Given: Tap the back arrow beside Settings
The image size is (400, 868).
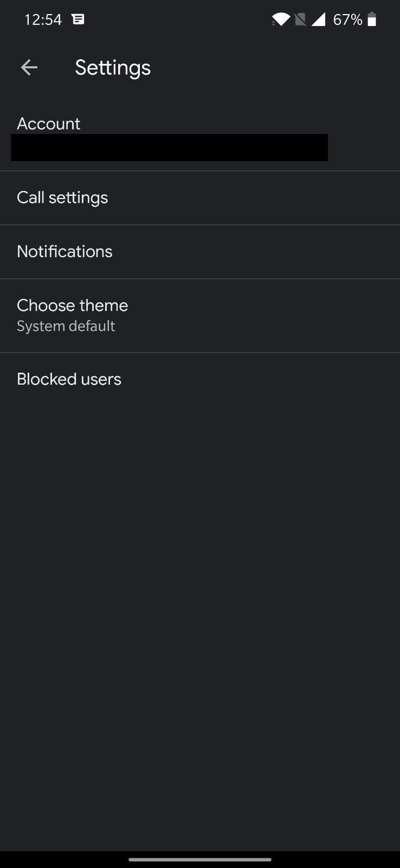Looking at the screenshot, I should tap(29, 67).
